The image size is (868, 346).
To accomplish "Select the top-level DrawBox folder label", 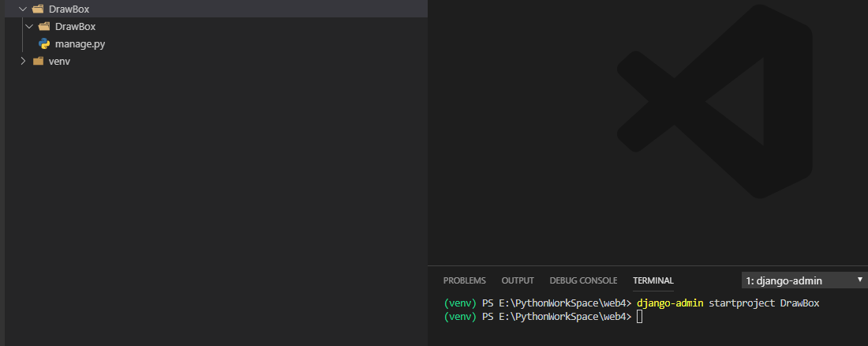I will 69,9.
